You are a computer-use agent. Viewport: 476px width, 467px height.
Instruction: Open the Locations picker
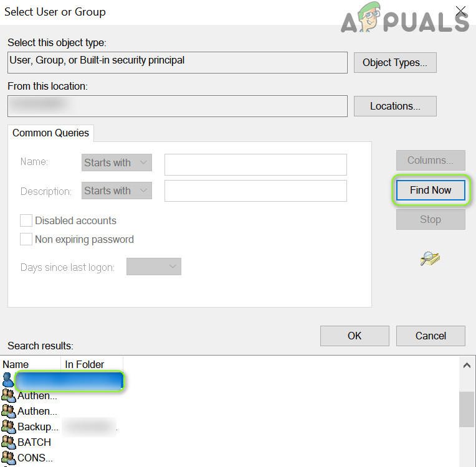(x=395, y=106)
